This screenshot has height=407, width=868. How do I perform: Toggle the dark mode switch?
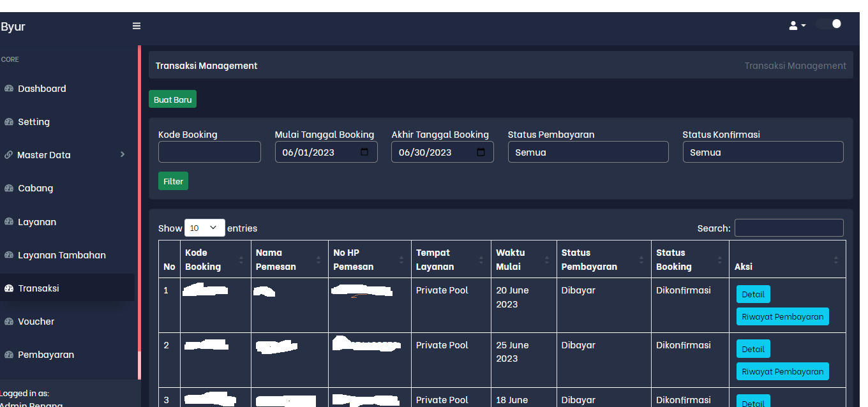point(829,24)
